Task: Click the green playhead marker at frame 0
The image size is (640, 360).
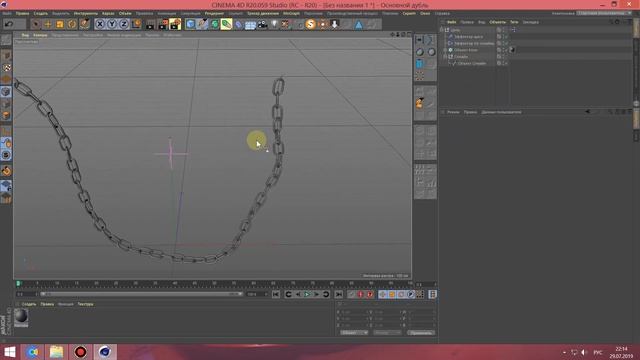Action: pyautogui.click(x=18, y=283)
